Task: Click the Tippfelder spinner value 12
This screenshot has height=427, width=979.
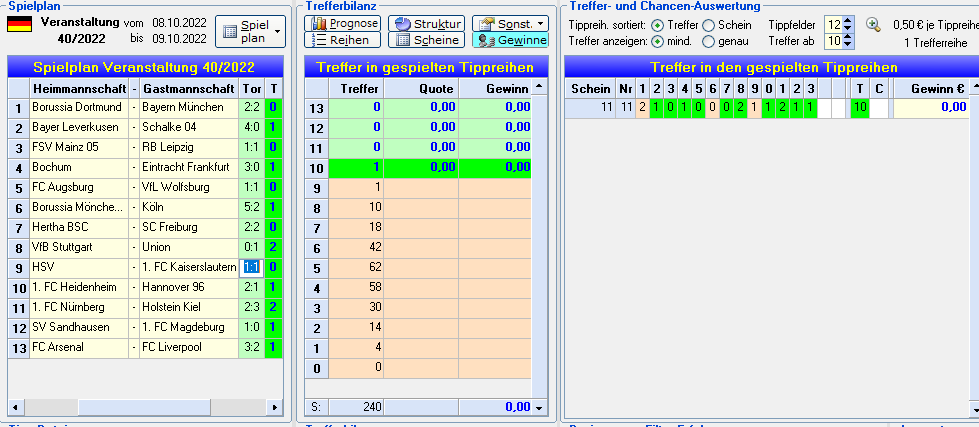Action: 834,25
